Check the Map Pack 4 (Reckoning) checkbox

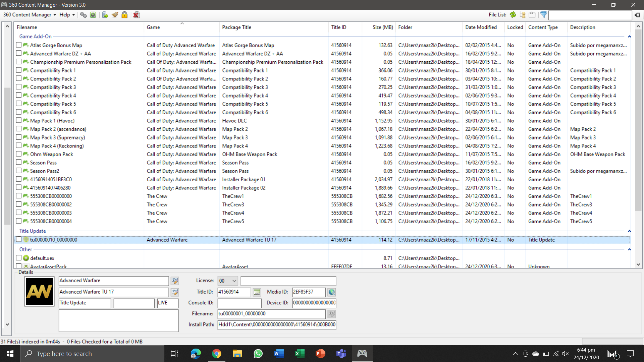(x=19, y=145)
